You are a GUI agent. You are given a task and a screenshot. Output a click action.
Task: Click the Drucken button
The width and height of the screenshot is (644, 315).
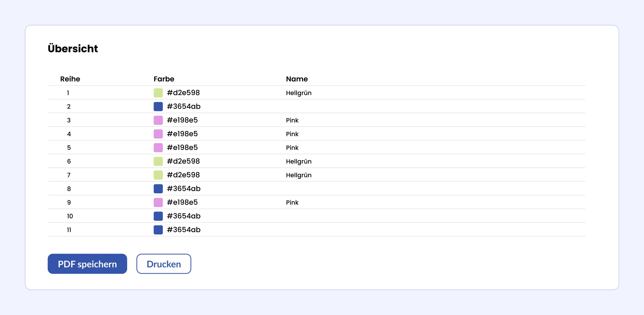coord(164,264)
